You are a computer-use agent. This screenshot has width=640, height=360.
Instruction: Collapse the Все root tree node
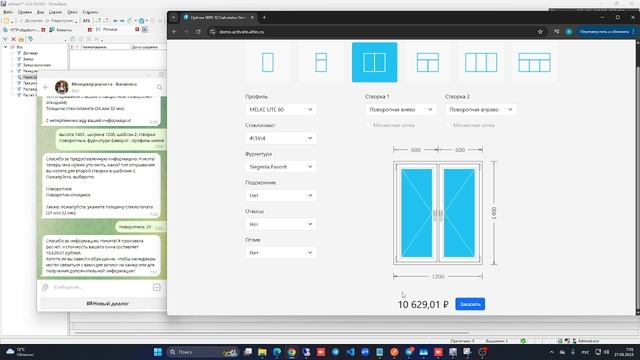click(x=6, y=47)
